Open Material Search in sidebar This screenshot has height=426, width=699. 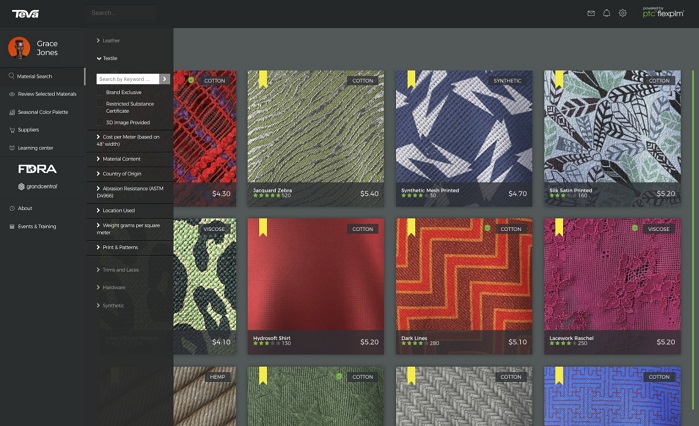point(34,76)
